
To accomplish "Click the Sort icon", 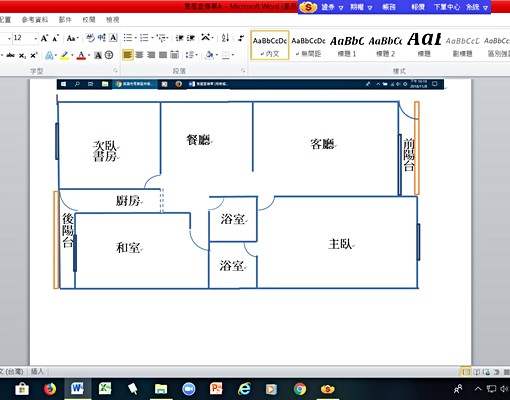I will pyautogui.click(x=225, y=38).
